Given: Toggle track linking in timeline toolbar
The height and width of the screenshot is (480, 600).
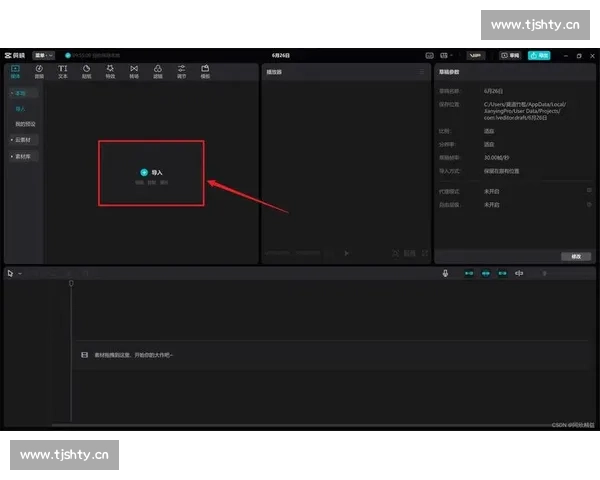Looking at the screenshot, I should tap(502, 273).
